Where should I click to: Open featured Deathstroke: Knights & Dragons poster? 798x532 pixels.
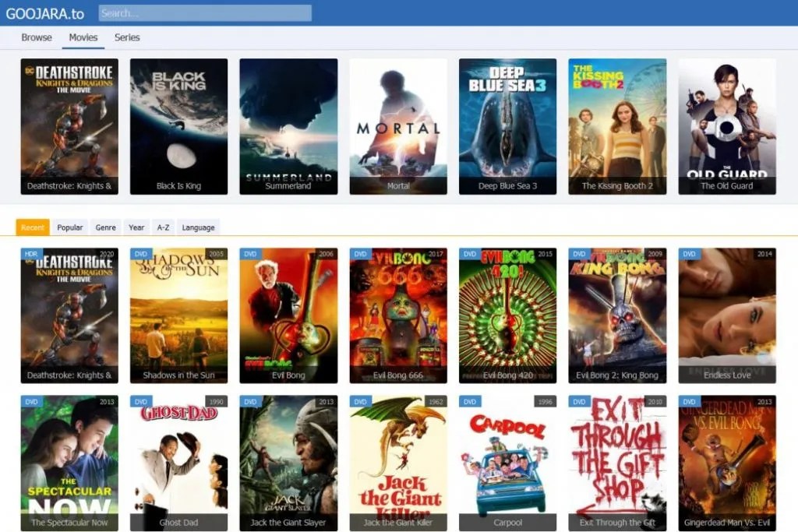(69, 126)
